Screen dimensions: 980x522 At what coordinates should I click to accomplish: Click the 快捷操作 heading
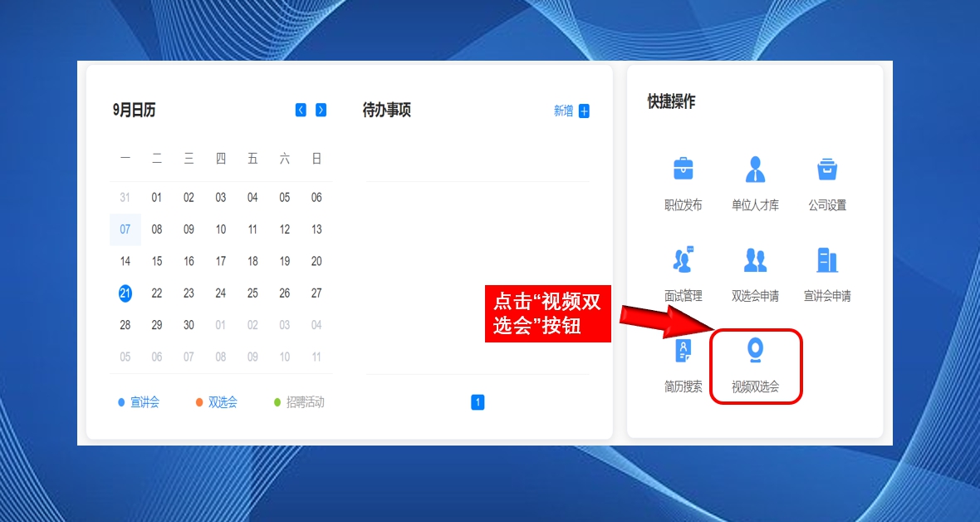tap(671, 101)
